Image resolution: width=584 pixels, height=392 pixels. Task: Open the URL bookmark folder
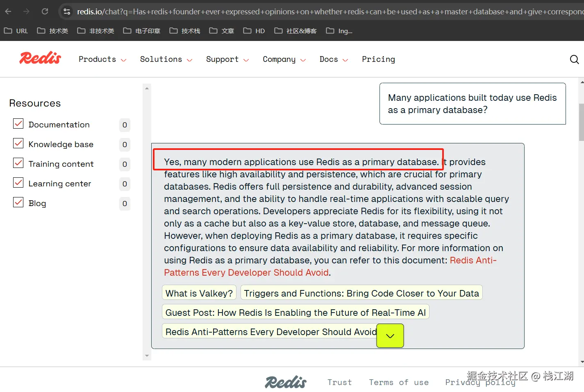pyautogui.click(x=16, y=31)
